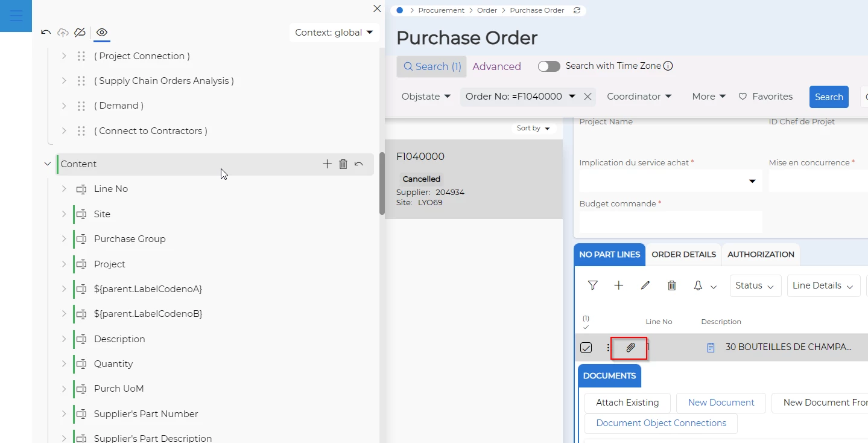
Task: Click the blue Search button
Action: click(x=829, y=97)
